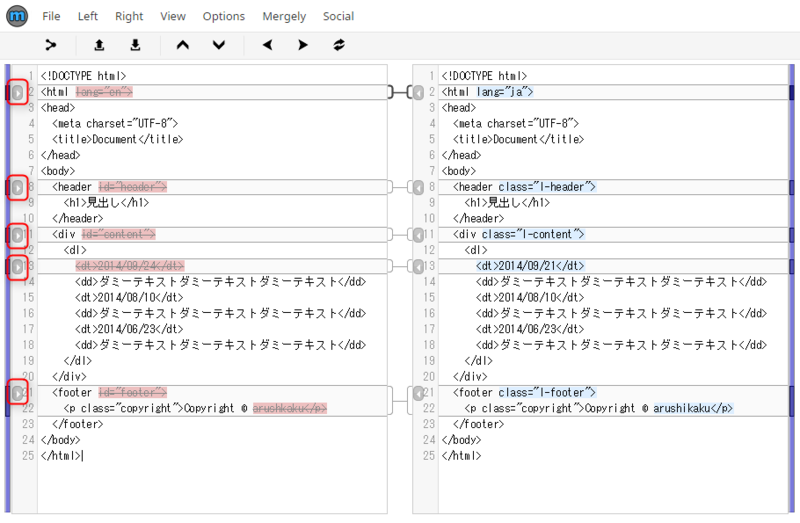
Task: Click right pane '<dt>2014/09/21</dt>' line
Action: [x=530, y=266]
